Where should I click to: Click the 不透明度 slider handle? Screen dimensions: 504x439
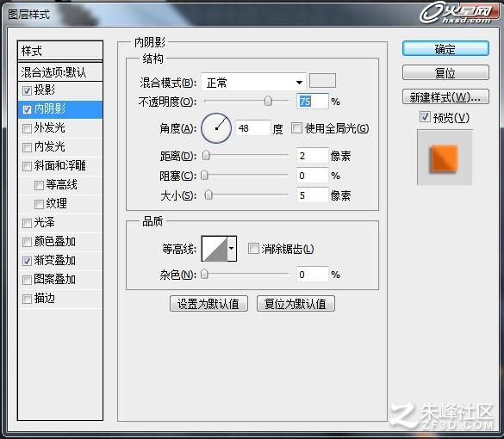coord(268,101)
